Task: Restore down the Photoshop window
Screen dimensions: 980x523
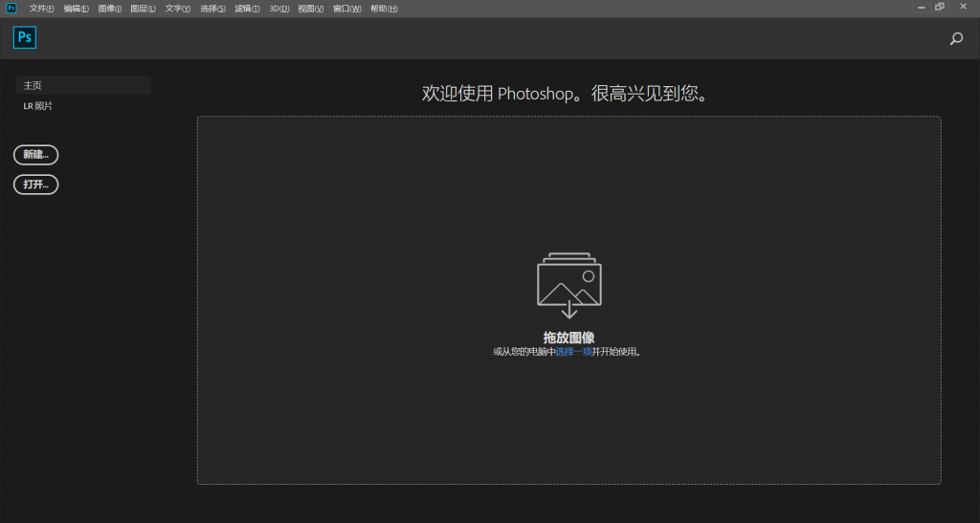Action: (940, 7)
